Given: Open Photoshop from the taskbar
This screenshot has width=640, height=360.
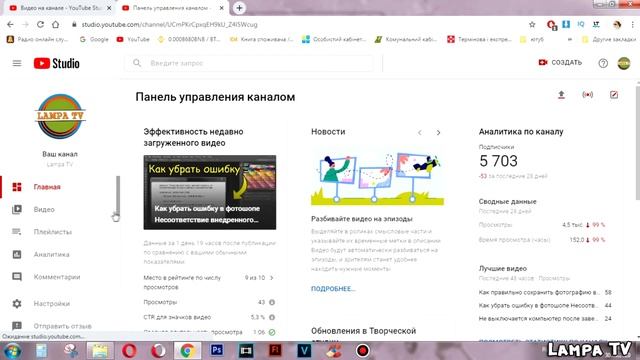Looking at the screenshot, I should tap(217, 350).
